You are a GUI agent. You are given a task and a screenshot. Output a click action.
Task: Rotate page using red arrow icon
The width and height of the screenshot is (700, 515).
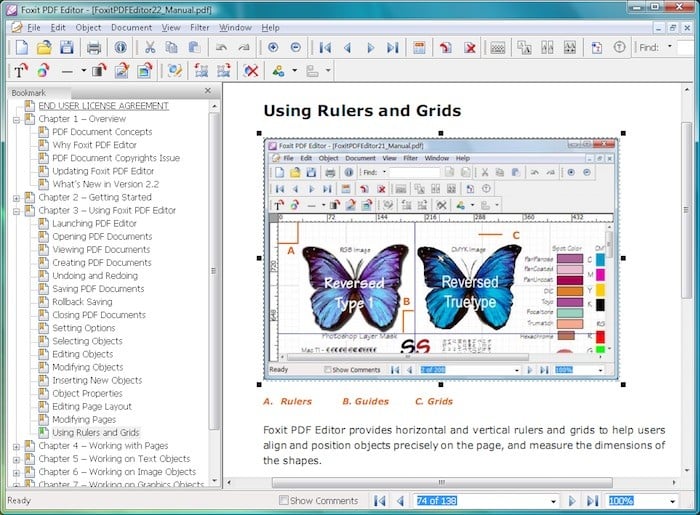point(446,47)
